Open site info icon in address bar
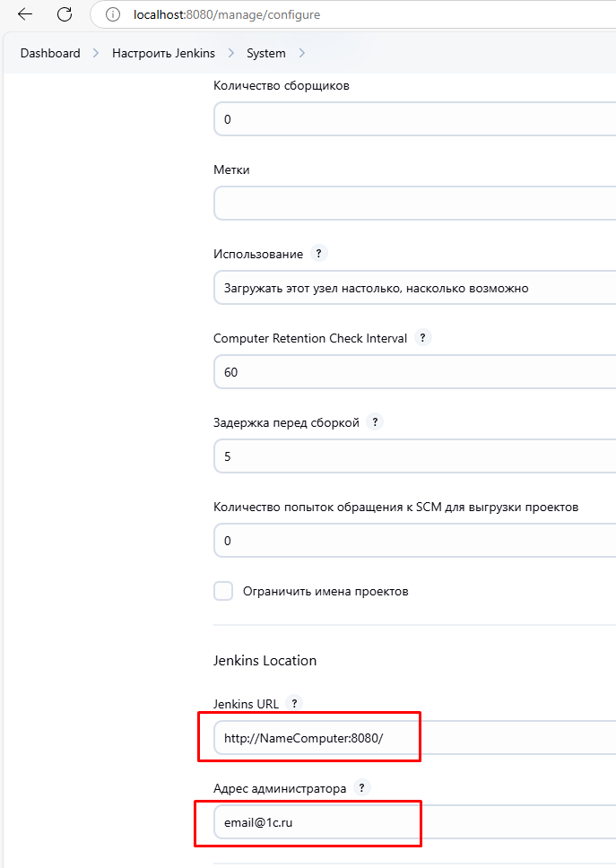Screen dimensions: 616x868 [x=112, y=14]
